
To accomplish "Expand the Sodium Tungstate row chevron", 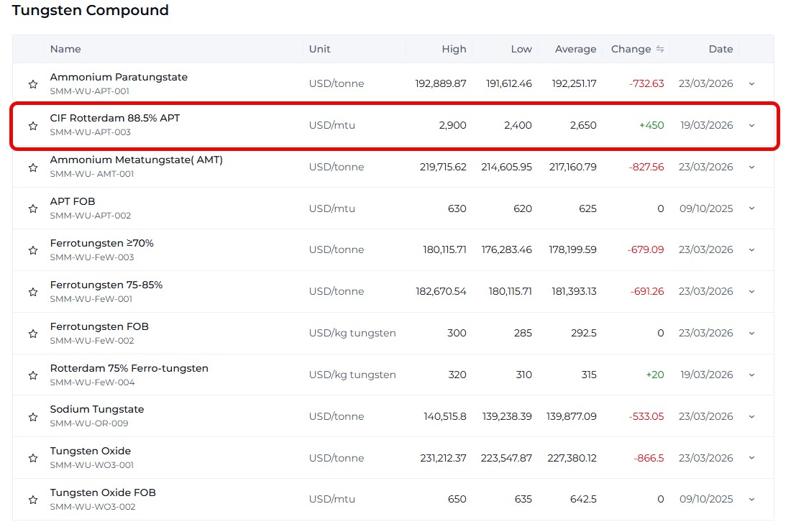I will pos(752,416).
